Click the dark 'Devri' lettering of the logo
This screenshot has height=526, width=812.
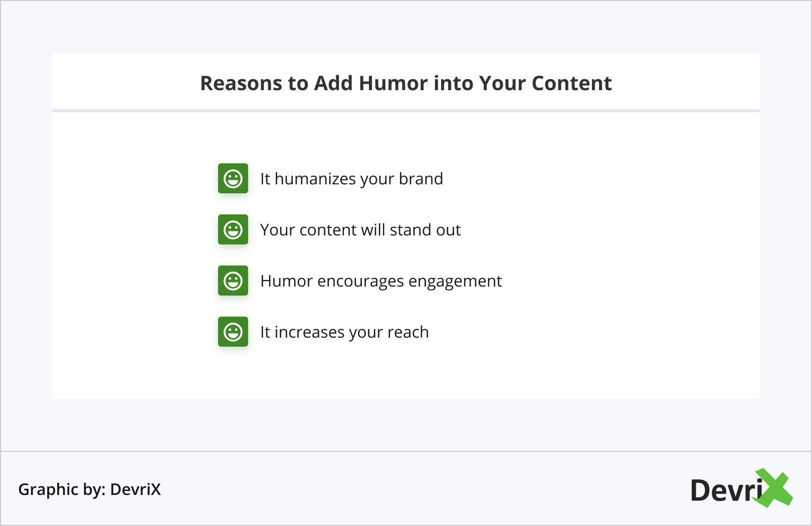click(x=722, y=490)
